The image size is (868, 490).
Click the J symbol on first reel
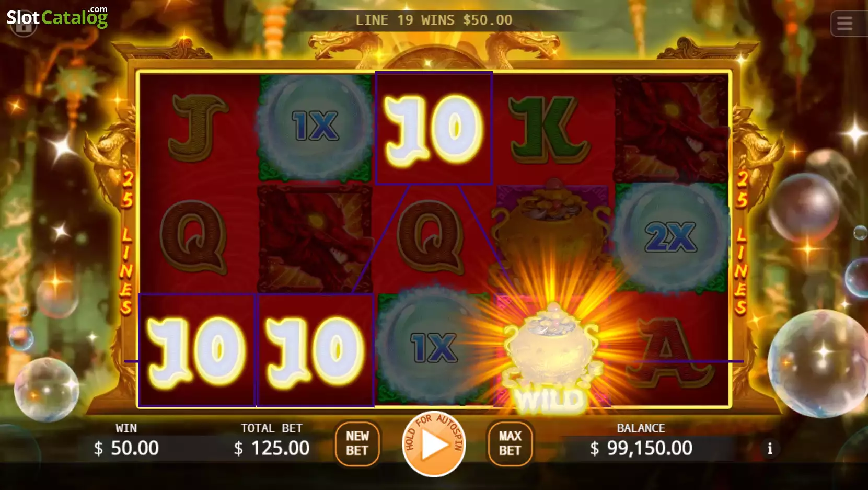pyautogui.click(x=195, y=127)
